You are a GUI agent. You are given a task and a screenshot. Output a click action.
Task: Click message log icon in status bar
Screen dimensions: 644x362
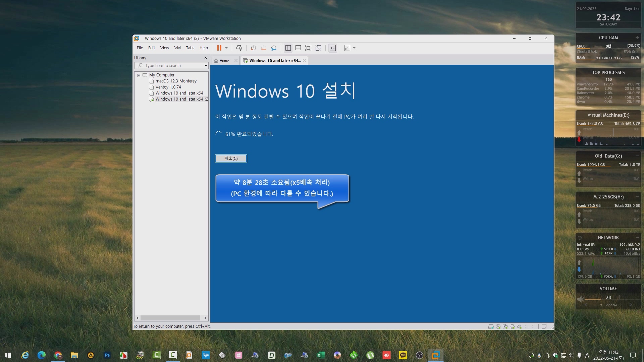[544, 326]
